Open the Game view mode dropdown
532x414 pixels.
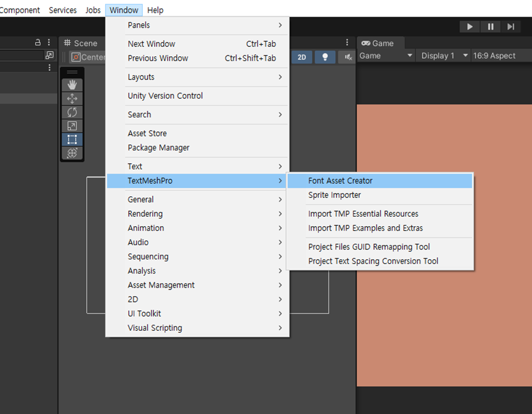tap(386, 56)
